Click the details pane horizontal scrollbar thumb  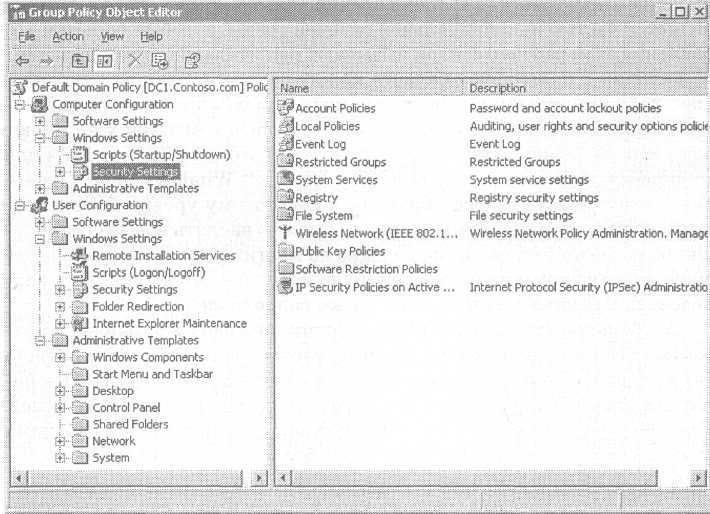tap(474, 478)
